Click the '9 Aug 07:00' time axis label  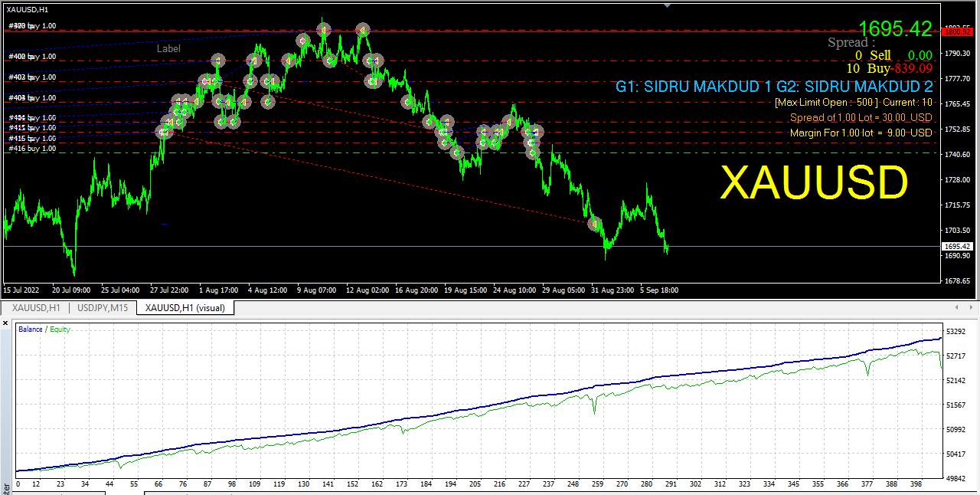pyautogui.click(x=317, y=290)
